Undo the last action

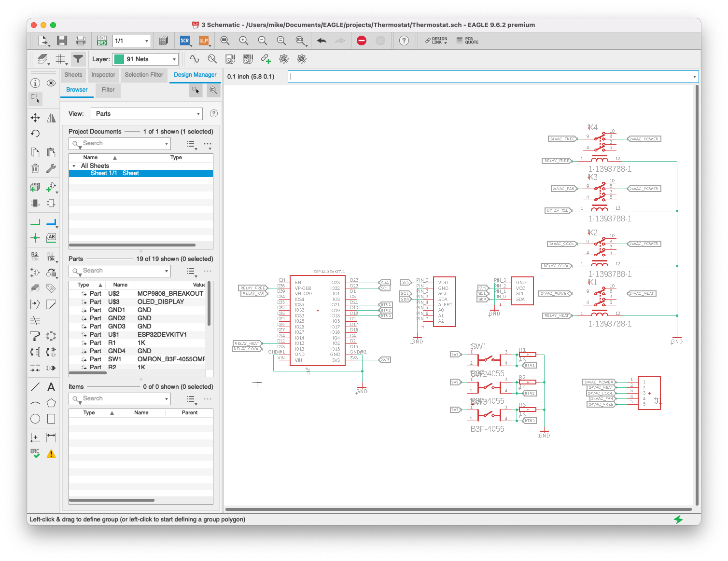pyautogui.click(x=322, y=41)
